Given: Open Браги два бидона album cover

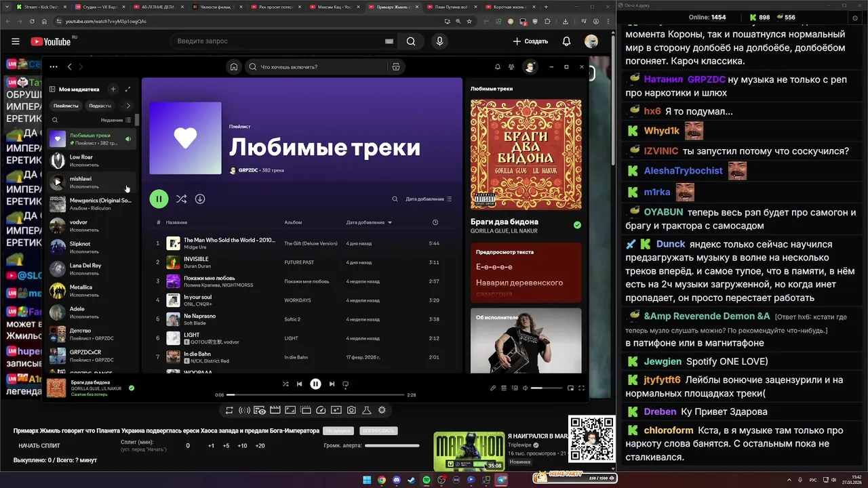Looking at the screenshot, I should coord(526,155).
